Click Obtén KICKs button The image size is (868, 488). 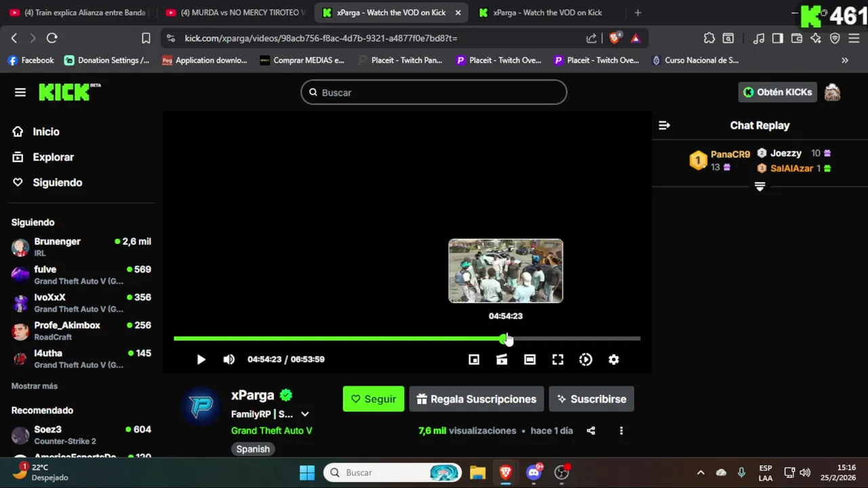pos(777,92)
